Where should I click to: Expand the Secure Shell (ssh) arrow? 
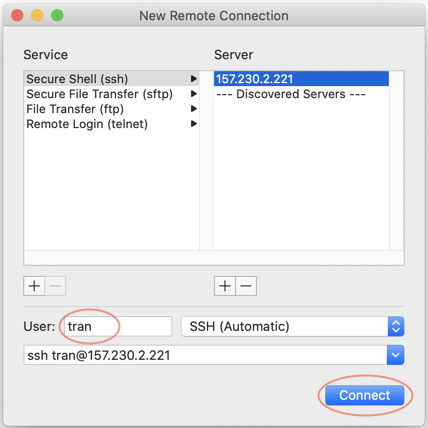[194, 79]
